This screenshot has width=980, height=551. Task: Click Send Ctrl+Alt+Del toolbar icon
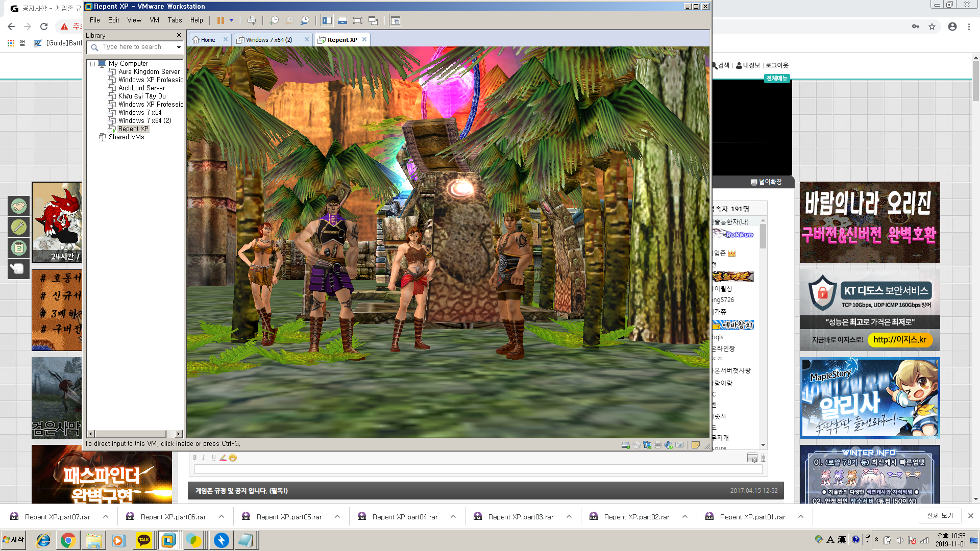point(252,20)
